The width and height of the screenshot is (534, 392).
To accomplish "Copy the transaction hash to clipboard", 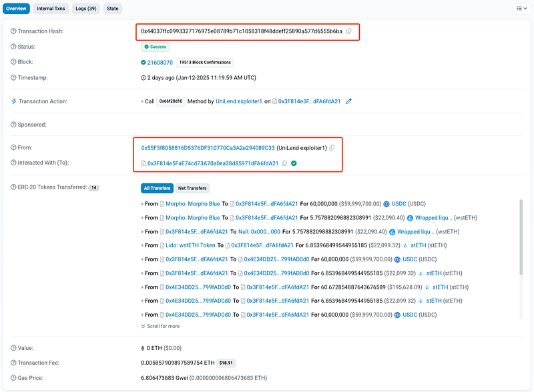I will tap(349, 31).
